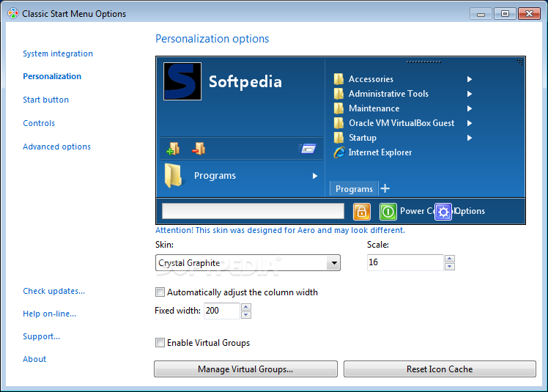This screenshot has height=392, width=548.
Task: Click the resize grip dots in preview corner
Action: [x=519, y=62]
